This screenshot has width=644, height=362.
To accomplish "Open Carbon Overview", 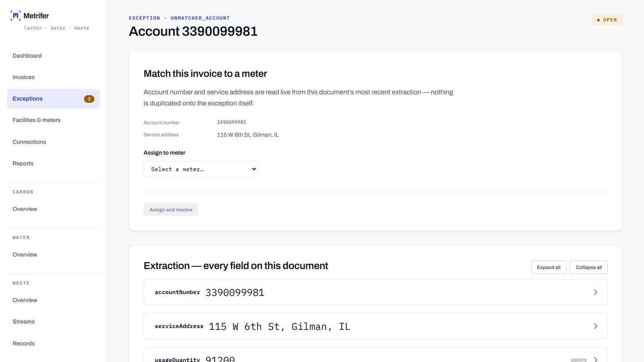I will click(x=53, y=209).
